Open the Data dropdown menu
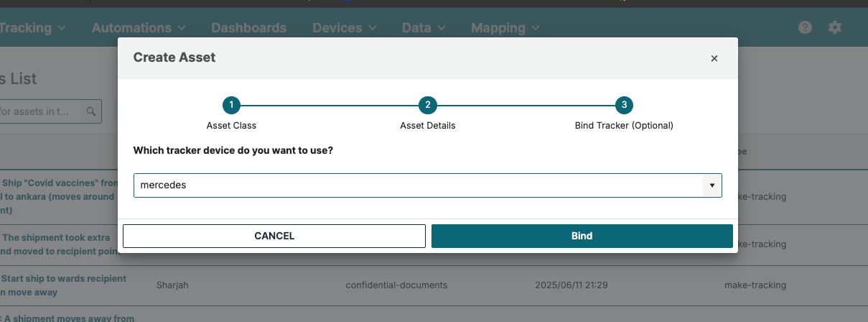This screenshot has height=322, width=868. (424, 28)
